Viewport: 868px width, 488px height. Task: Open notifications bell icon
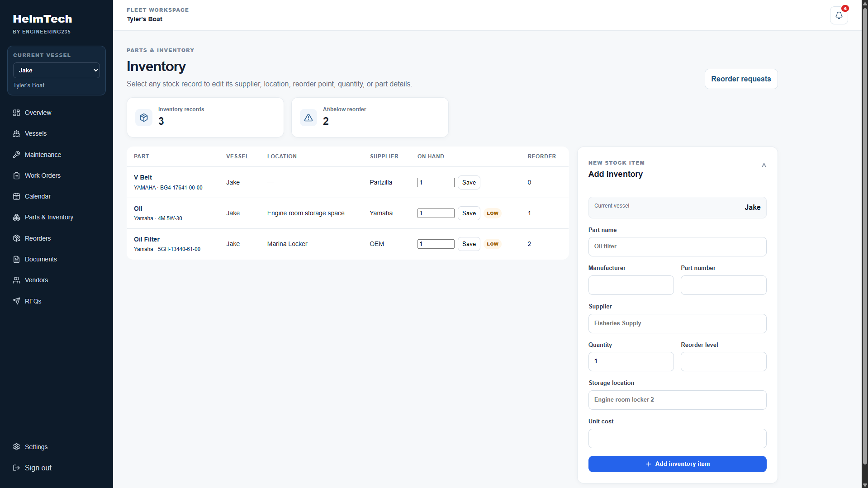(839, 15)
